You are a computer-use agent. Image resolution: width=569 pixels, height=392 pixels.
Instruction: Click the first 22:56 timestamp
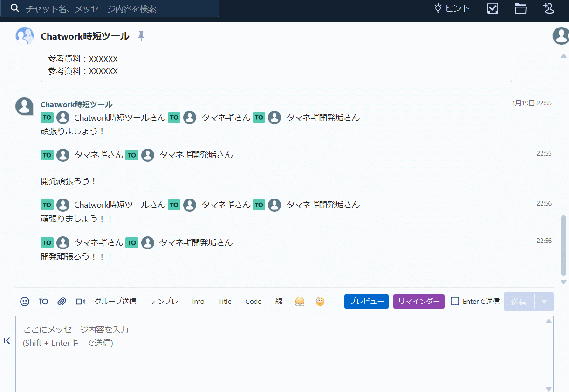click(544, 203)
